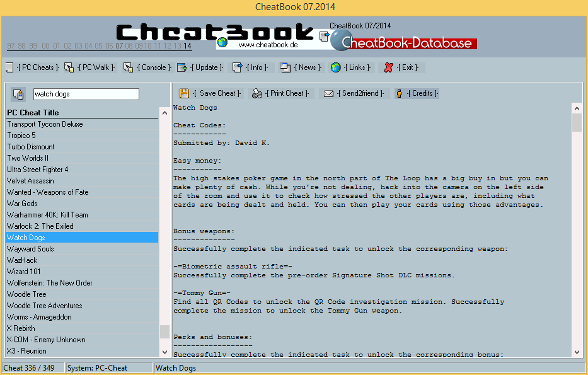Open the www.cheatbook.de link
Screen dimensions: 588x375
tap(268, 45)
